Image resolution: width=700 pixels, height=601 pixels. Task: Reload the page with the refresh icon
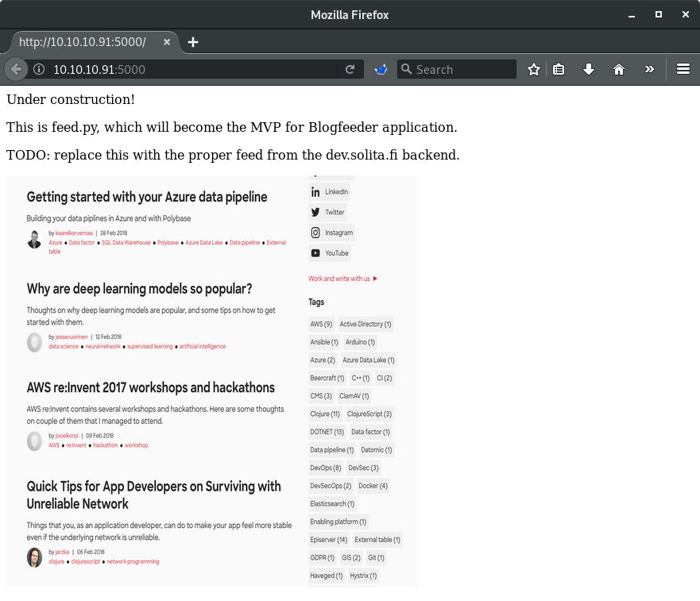coord(350,69)
